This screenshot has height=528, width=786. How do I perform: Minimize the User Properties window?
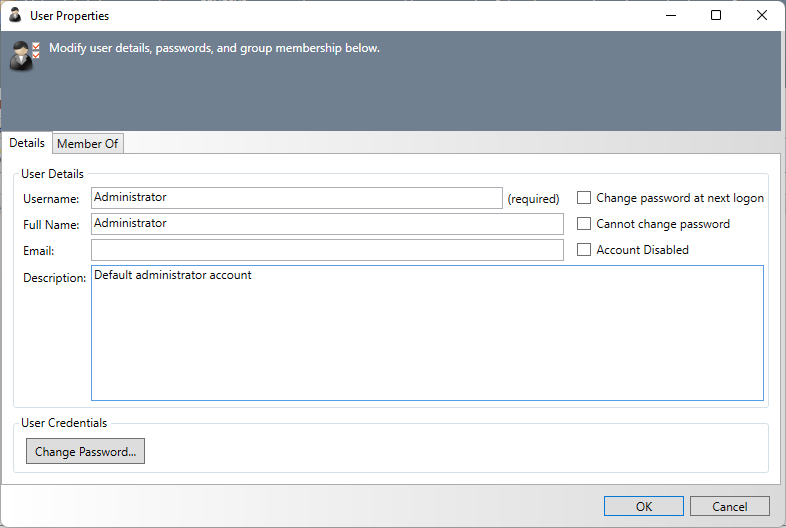671,16
